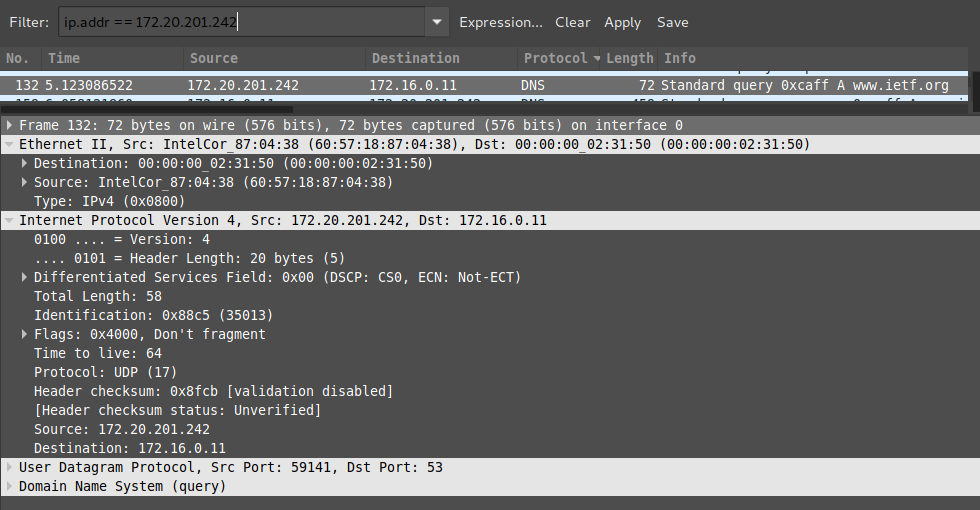980x510 pixels.
Task: Select the Time to live: 64 field
Action: point(98,354)
